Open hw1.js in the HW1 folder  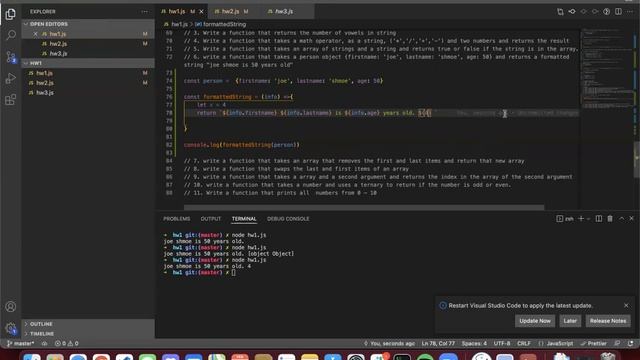88,73
